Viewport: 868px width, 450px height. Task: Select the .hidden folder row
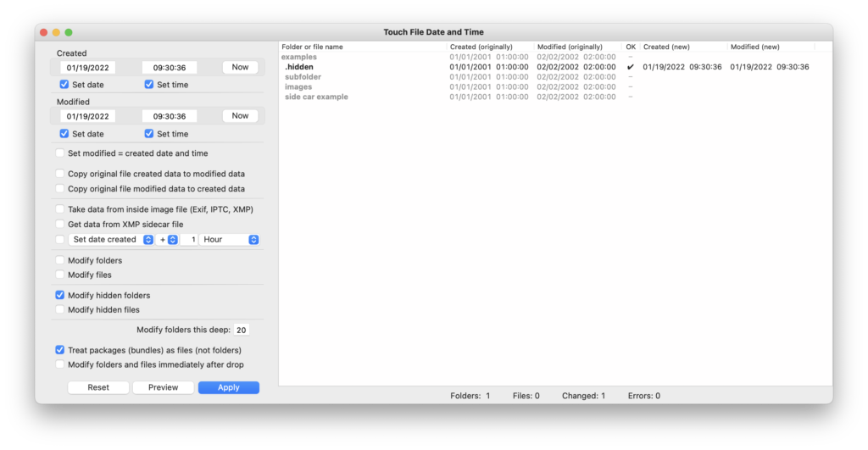click(x=555, y=67)
